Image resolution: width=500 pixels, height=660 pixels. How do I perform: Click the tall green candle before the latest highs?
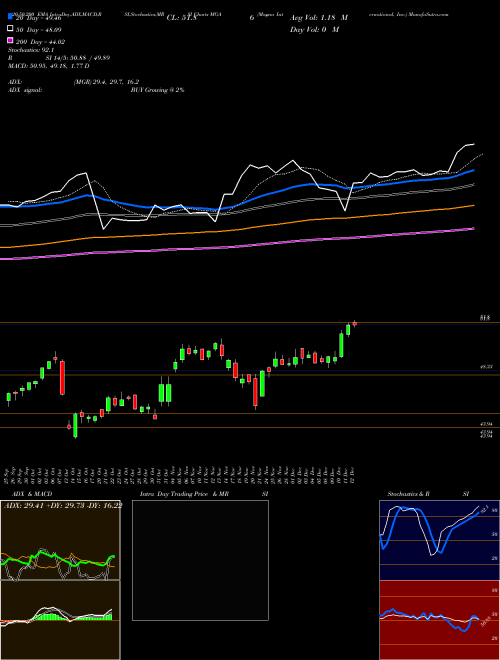(341, 345)
